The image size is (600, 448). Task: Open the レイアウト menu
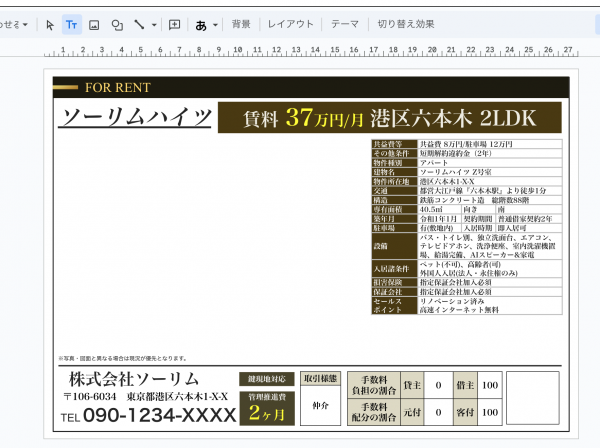[290, 24]
